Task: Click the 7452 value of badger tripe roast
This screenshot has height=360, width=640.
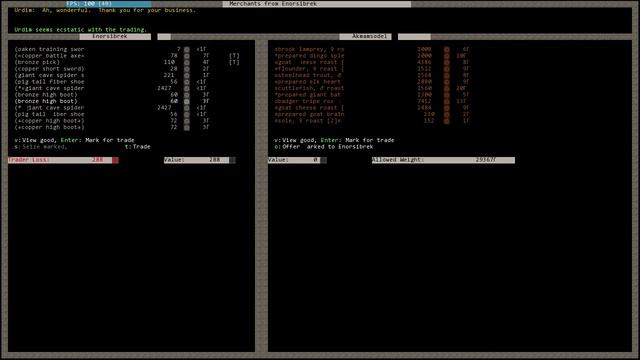Action: tap(424, 101)
